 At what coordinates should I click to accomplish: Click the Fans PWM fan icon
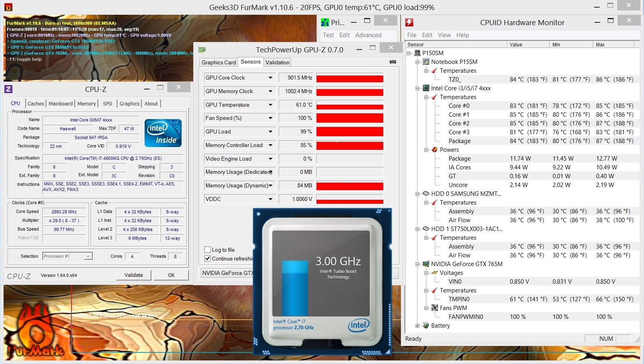pos(435,308)
